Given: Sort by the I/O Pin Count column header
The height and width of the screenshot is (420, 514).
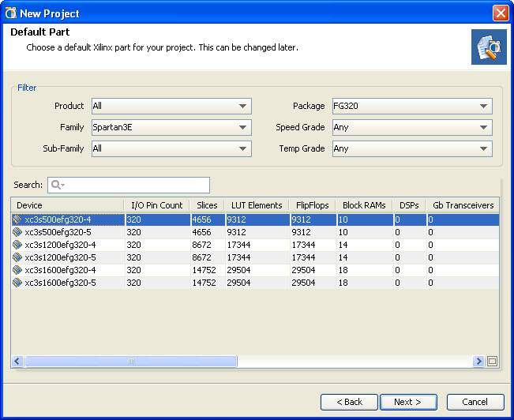Looking at the screenshot, I should [157, 205].
